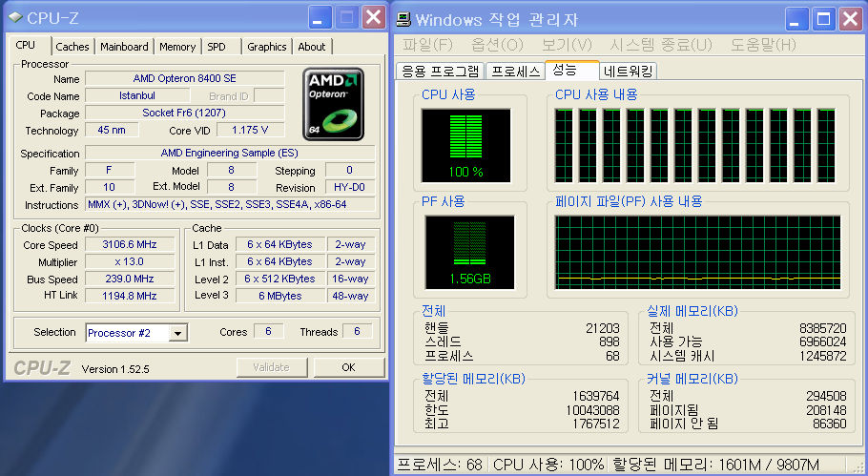Click the processor name field AMD Opteron 8400 SE

pyautogui.click(x=185, y=78)
